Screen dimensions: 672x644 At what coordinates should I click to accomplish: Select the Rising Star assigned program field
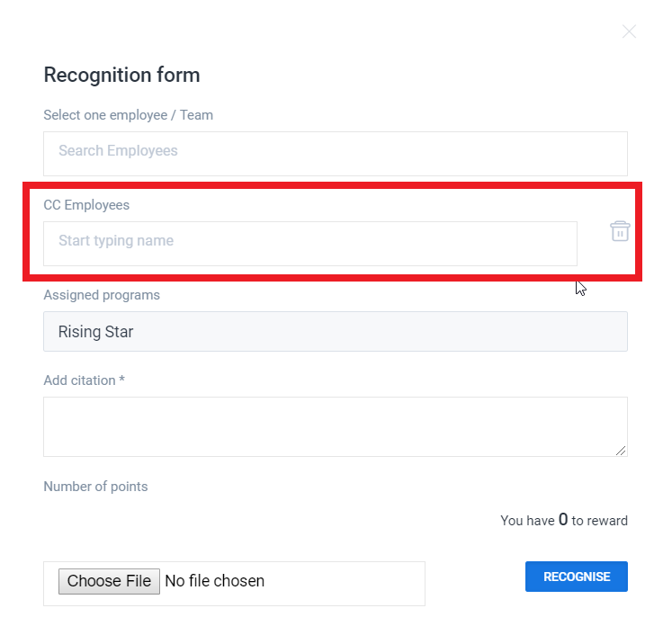335,332
